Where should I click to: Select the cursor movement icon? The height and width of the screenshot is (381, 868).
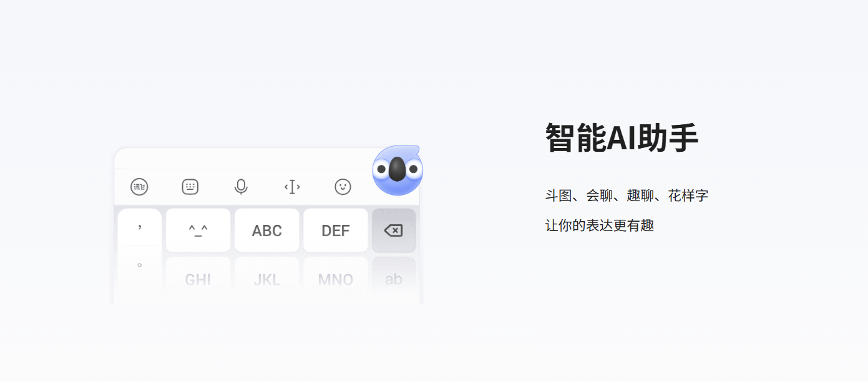[292, 187]
